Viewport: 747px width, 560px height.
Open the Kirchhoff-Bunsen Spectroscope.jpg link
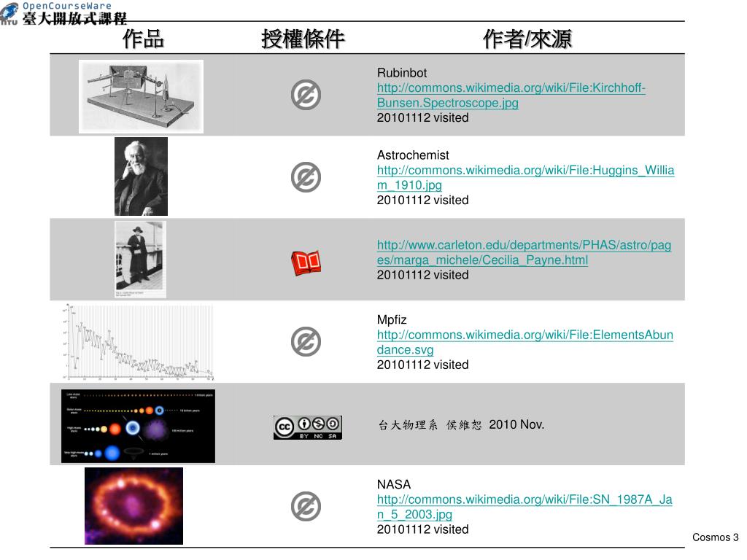click(511, 96)
